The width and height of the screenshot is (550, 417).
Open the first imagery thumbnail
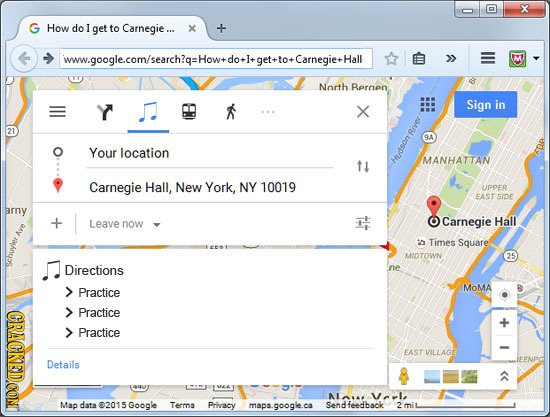432,376
